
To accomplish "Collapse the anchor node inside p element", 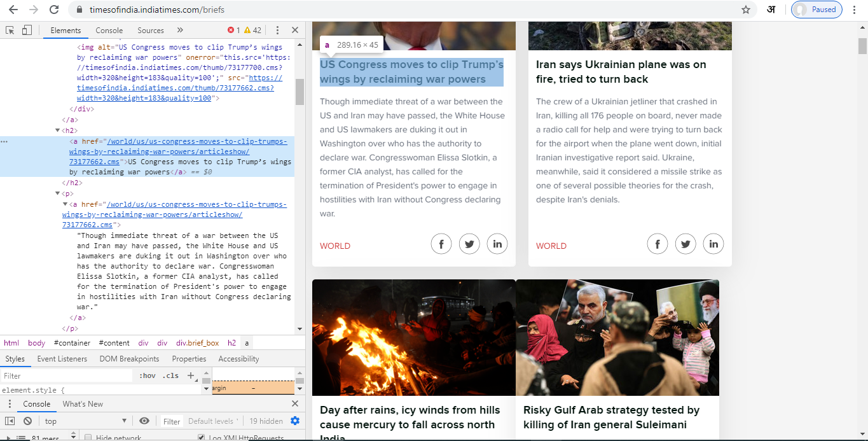I will point(65,204).
